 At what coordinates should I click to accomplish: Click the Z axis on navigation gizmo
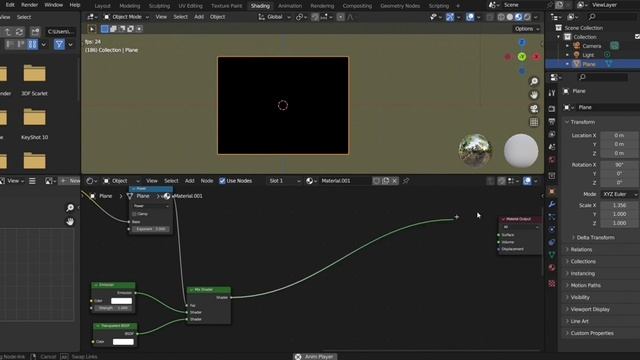(x=522, y=42)
